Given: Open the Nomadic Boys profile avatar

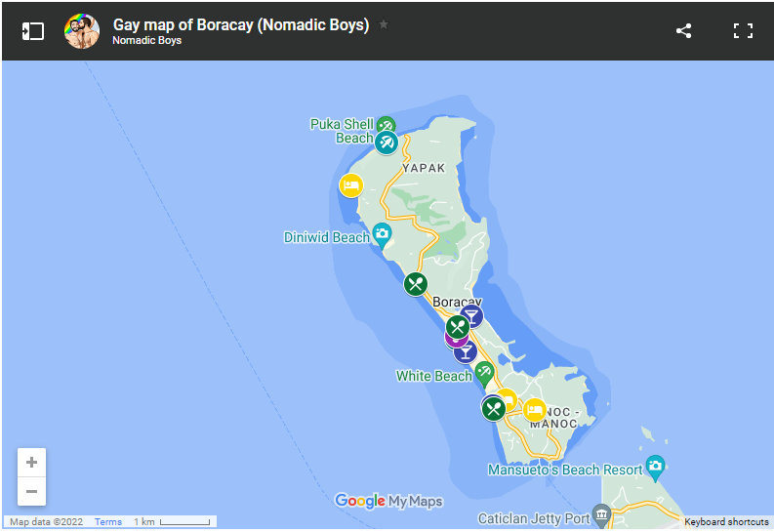Looking at the screenshot, I should click(82, 31).
